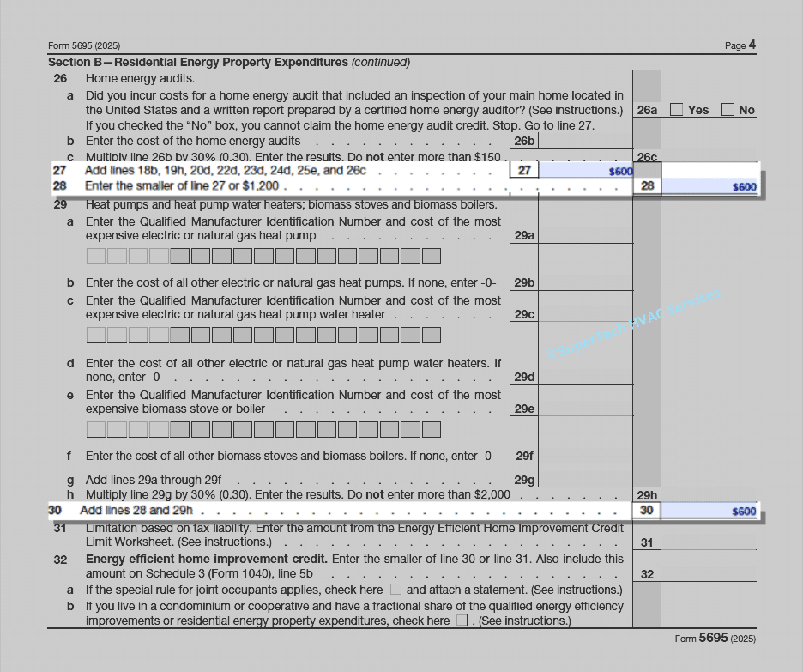Viewport: 803px width, 672px height.
Task: Click the line 29e biomass stove cost field
Action: click(x=585, y=409)
